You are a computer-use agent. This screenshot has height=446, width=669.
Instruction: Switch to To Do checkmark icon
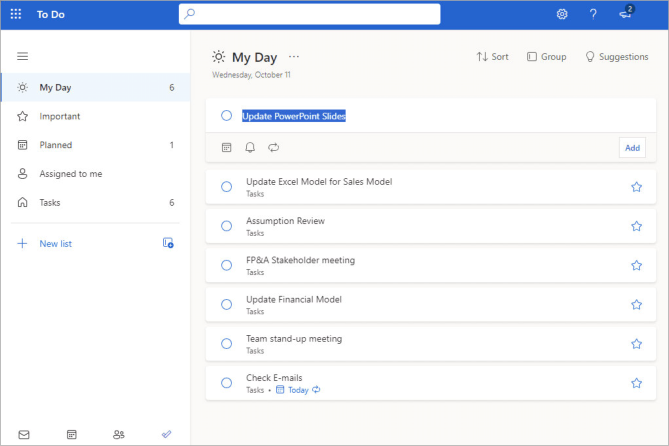pyautogui.click(x=166, y=434)
